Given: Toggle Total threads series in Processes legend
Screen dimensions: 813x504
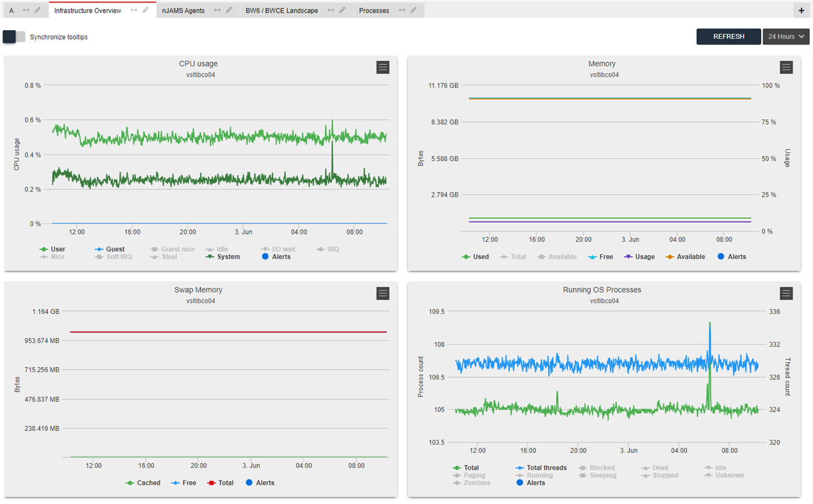Looking at the screenshot, I should tap(541, 468).
